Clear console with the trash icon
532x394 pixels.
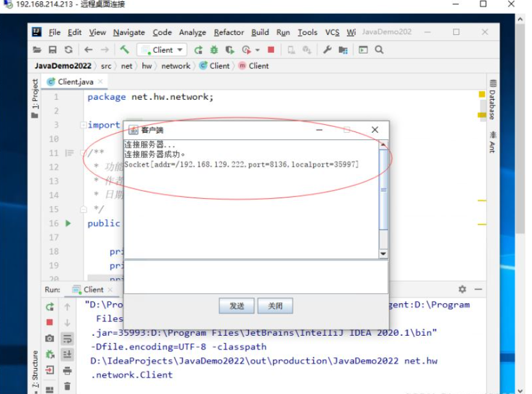[67, 386]
